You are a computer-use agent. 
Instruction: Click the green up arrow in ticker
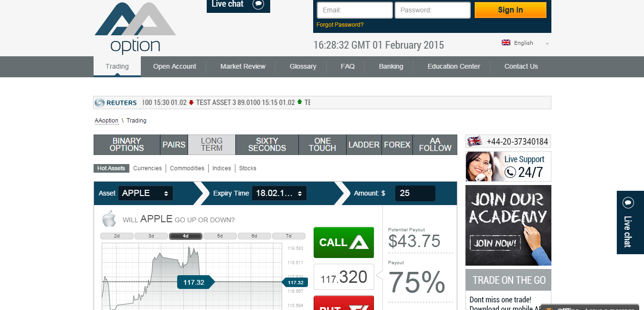pyautogui.click(x=299, y=102)
